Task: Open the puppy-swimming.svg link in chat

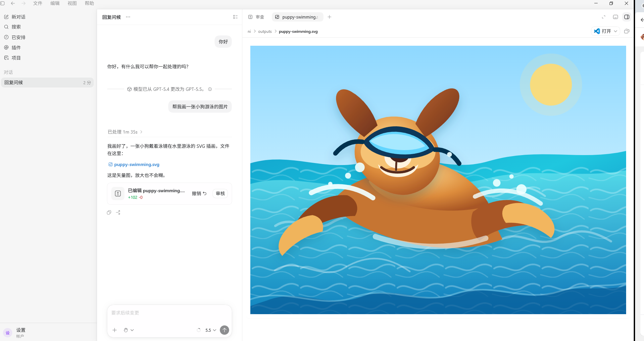Action: 134,164
